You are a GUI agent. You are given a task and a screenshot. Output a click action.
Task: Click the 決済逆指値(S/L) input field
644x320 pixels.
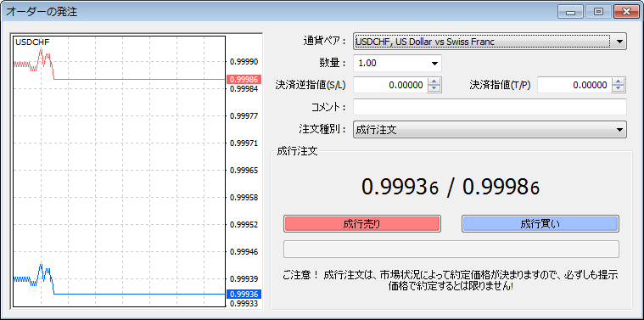tap(390, 85)
